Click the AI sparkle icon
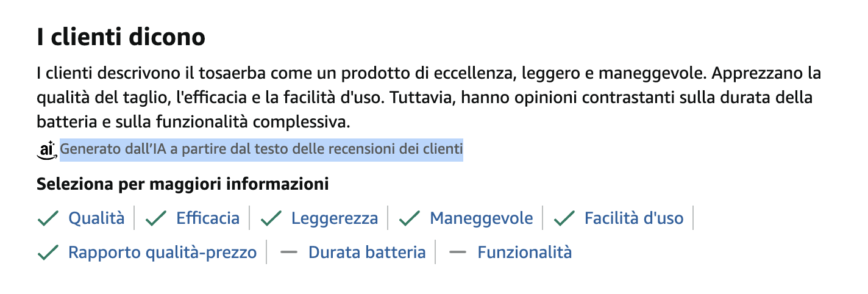This screenshot has height=294, width=868. pos(46,149)
